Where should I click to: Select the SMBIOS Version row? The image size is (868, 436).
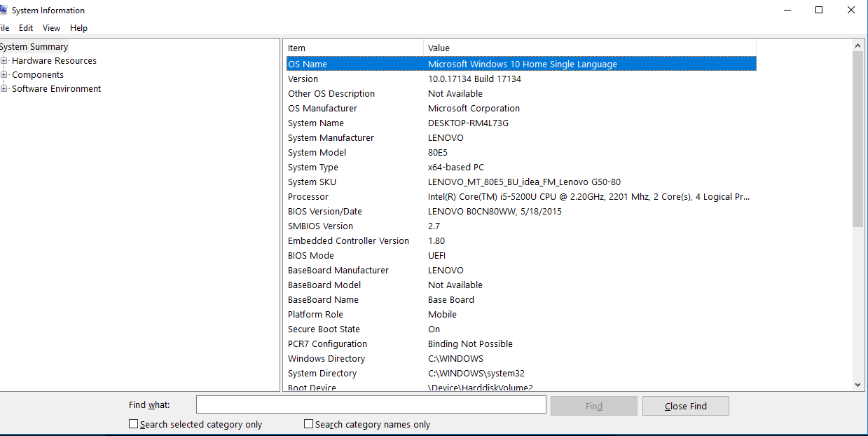(521, 226)
